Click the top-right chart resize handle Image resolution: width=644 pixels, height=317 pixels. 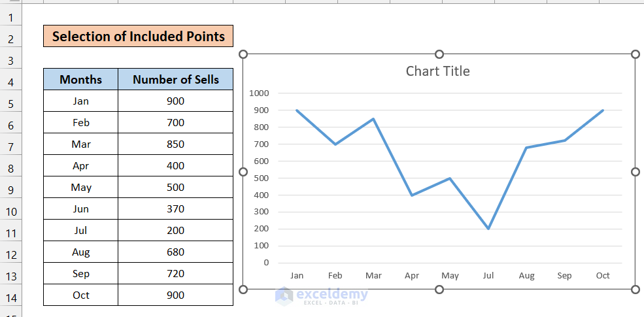click(636, 54)
